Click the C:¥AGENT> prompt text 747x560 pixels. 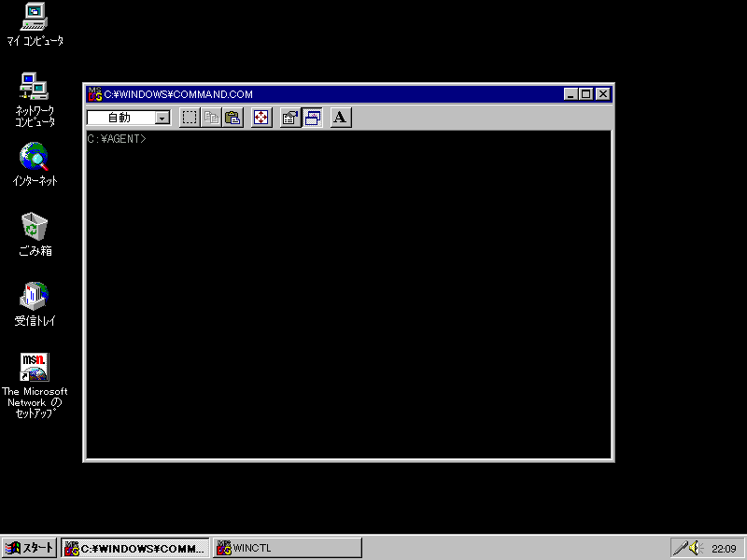click(x=117, y=139)
